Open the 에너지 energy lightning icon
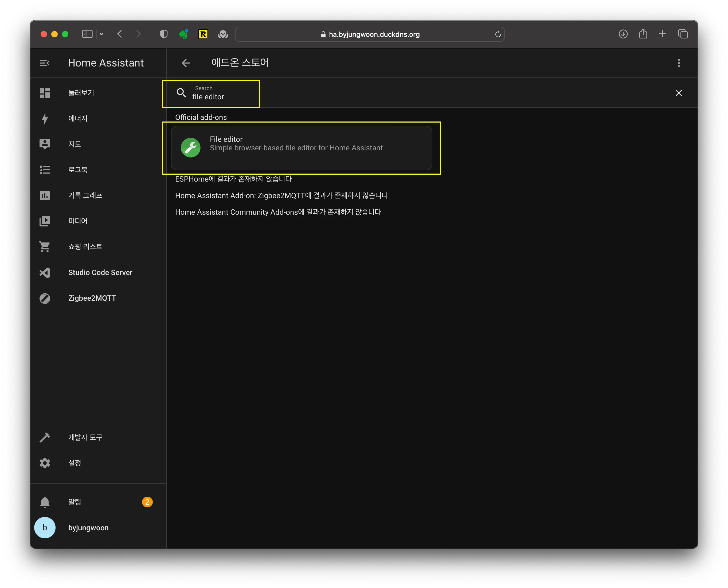This screenshot has height=588, width=728. click(x=45, y=118)
